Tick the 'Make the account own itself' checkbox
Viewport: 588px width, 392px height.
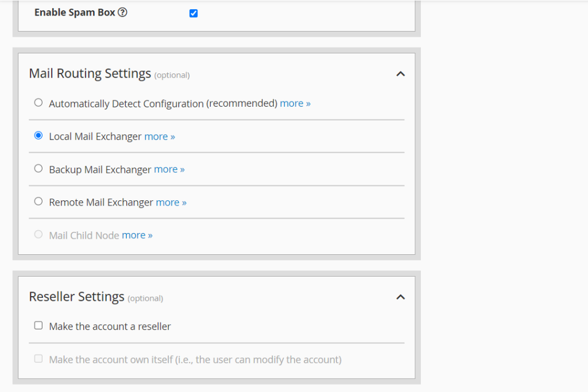pyautogui.click(x=38, y=359)
